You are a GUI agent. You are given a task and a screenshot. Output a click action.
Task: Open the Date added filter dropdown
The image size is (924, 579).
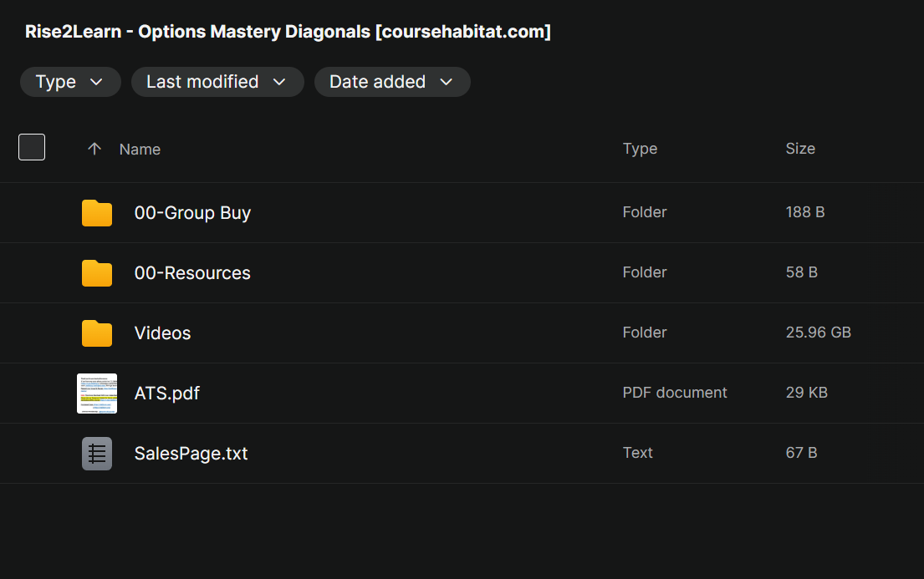391,82
